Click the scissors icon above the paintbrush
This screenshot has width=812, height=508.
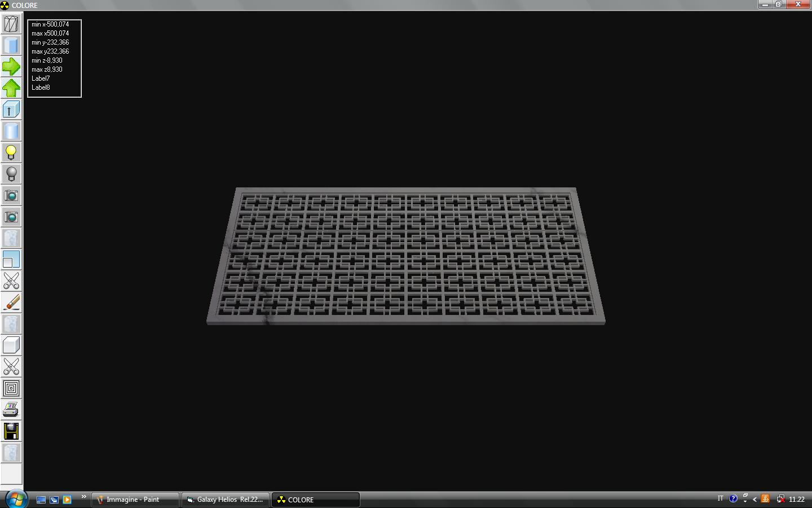coord(11,281)
